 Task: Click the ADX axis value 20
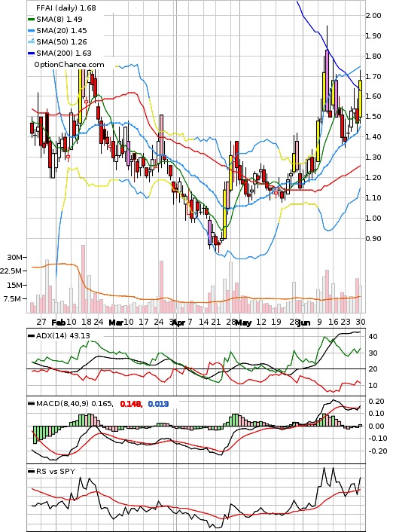pyautogui.click(x=373, y=369)
